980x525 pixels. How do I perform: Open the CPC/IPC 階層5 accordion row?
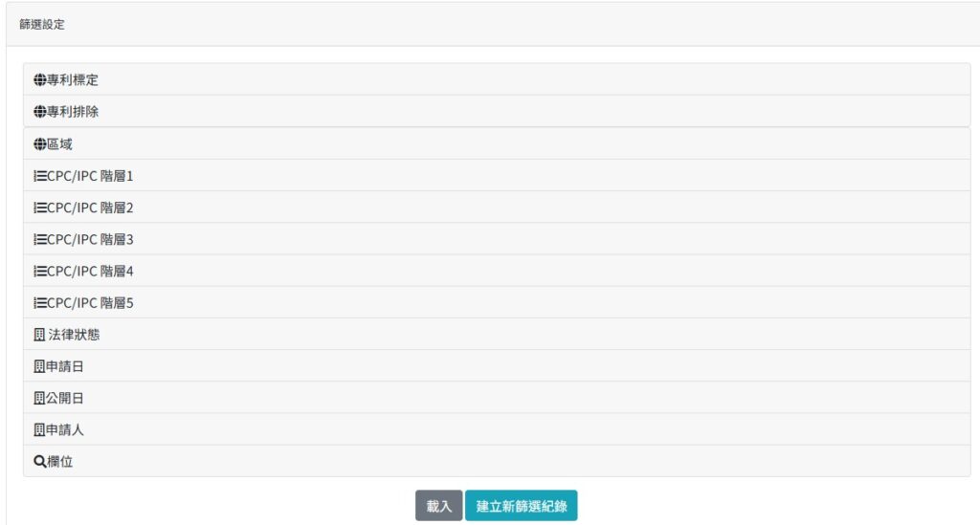coord(90,302)
